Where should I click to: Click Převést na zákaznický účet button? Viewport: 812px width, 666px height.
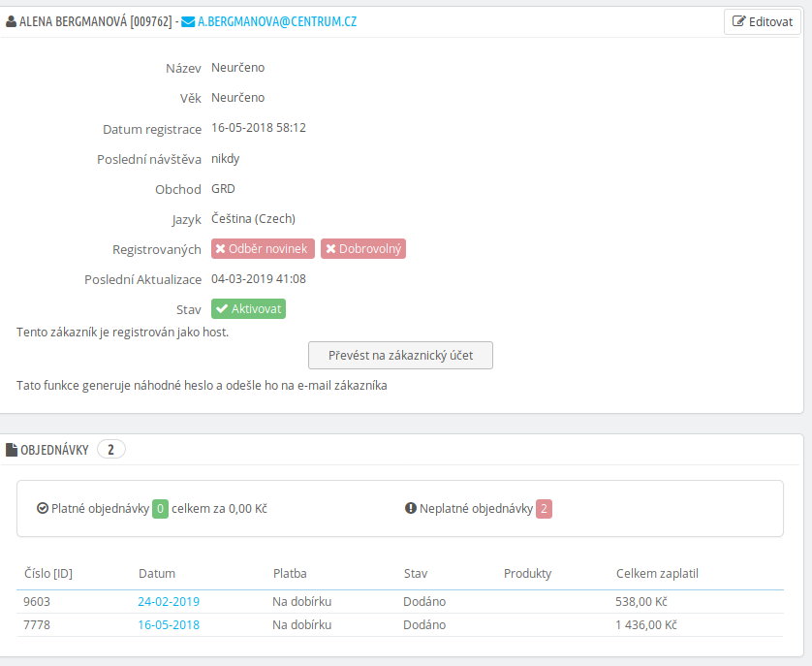[x=400, y=356]
